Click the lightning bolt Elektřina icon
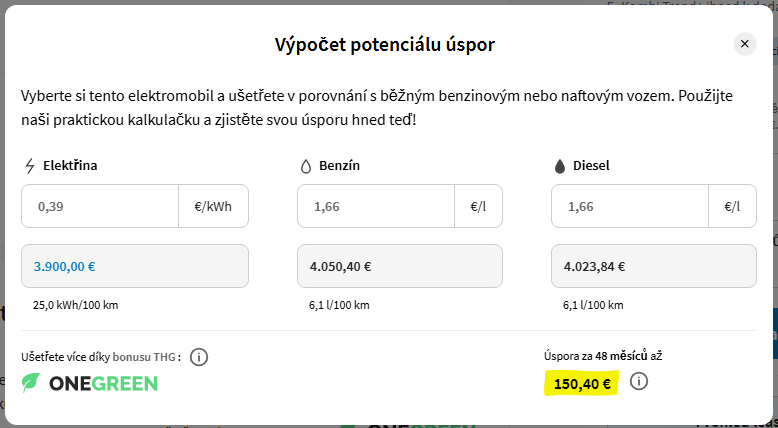The width and height of the screenshot is (778, 428). (x=29, y=165)
